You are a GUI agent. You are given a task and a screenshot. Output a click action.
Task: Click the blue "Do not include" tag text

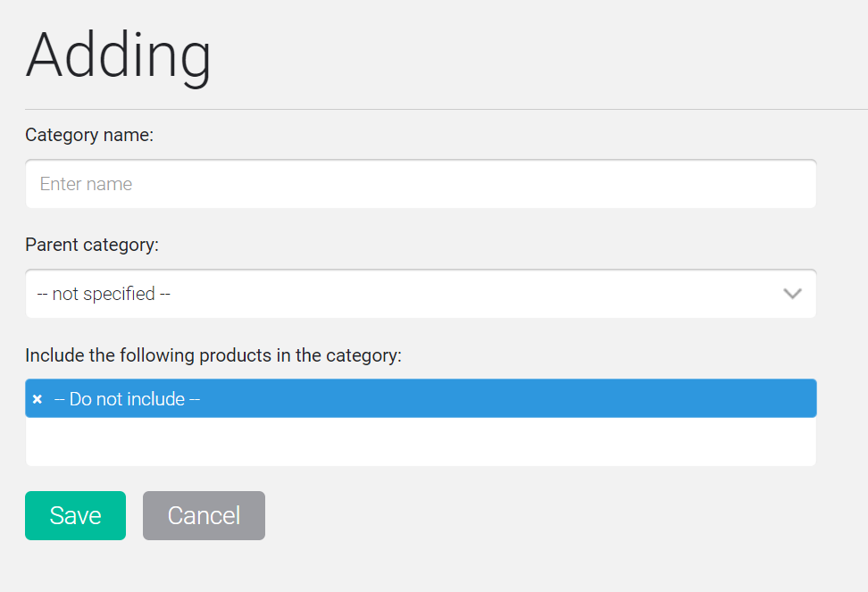[x=127, y=399]
